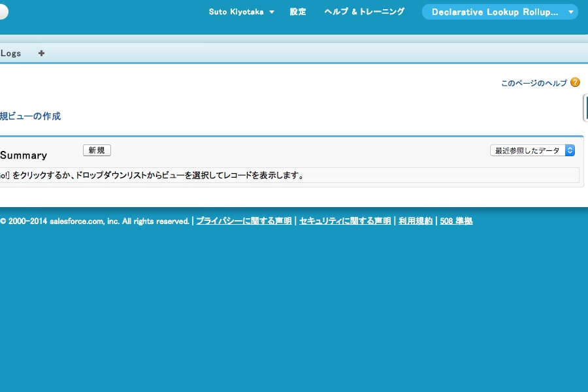The width and height of the screenshot is (588, 392).
Task: Switch to the Logs tab
Action: 10,54
